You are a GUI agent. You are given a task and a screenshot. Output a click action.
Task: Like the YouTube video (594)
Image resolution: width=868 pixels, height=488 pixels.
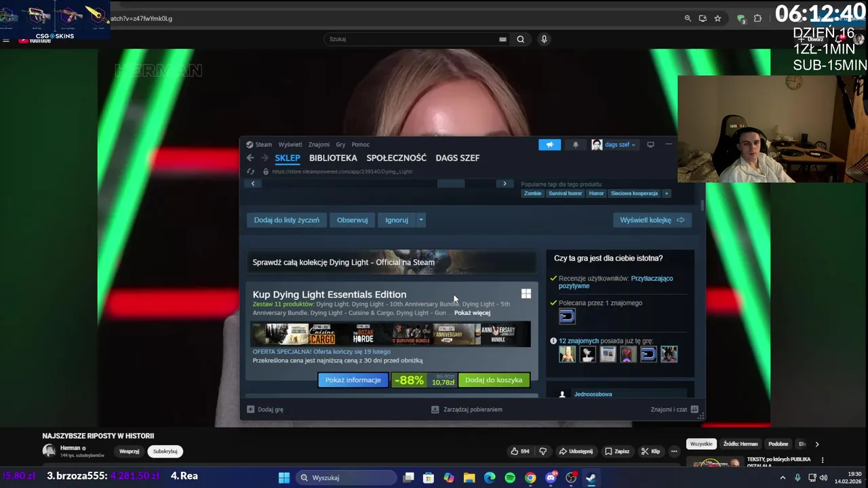pyautogui.click(x=520, y=451)
